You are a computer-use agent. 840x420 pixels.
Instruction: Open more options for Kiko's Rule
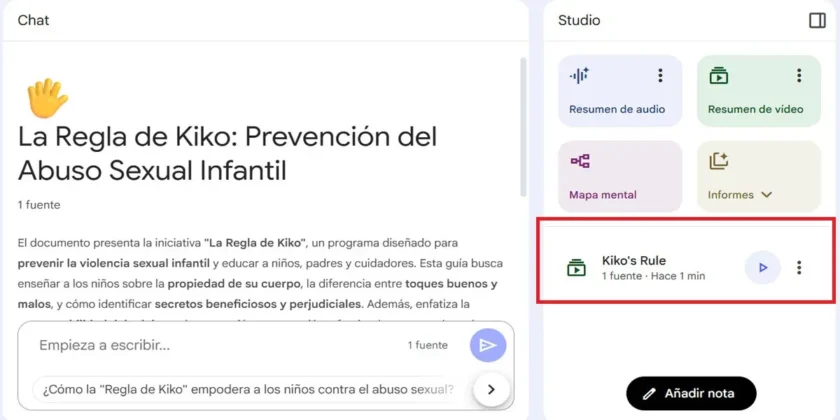click(x=799, y=267)
